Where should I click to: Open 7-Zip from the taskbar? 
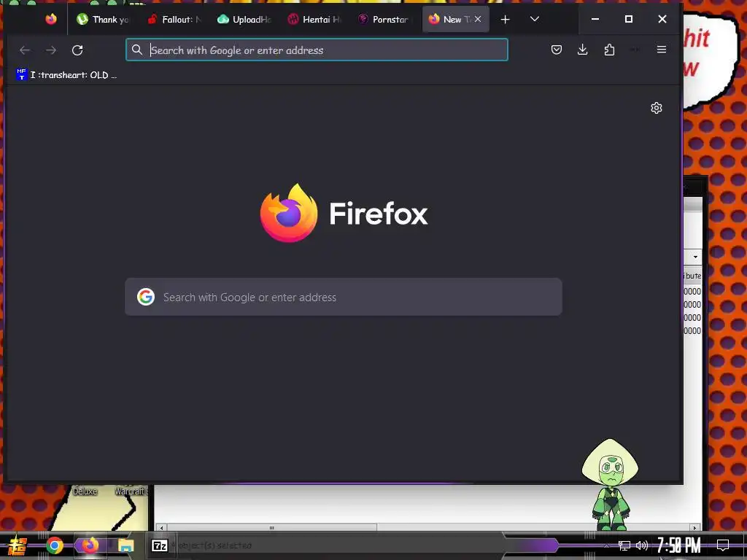pyautogui.click(x=160, y=545)
